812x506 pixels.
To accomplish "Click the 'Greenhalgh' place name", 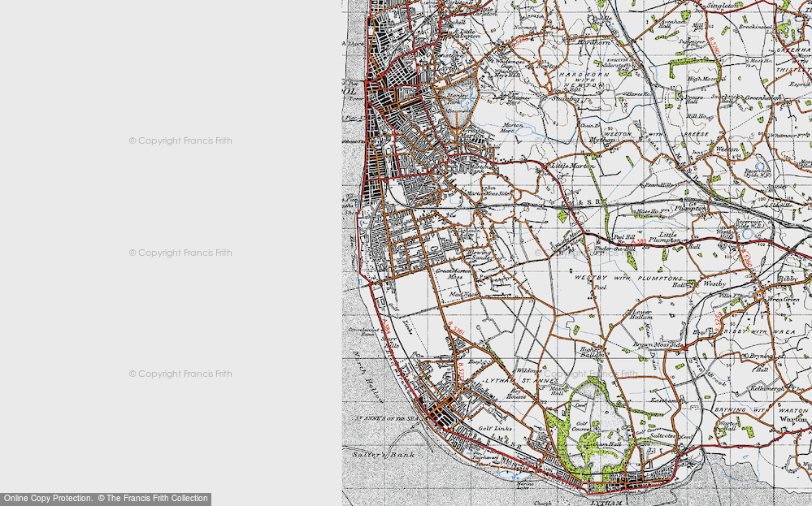I will [763, 97].
